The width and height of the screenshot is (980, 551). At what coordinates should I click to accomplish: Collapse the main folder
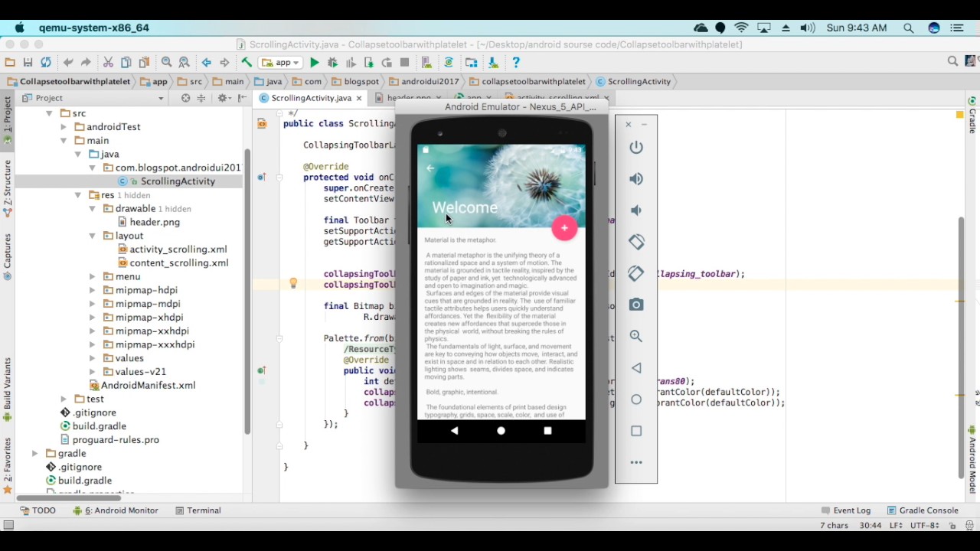(x=64, y=141)
